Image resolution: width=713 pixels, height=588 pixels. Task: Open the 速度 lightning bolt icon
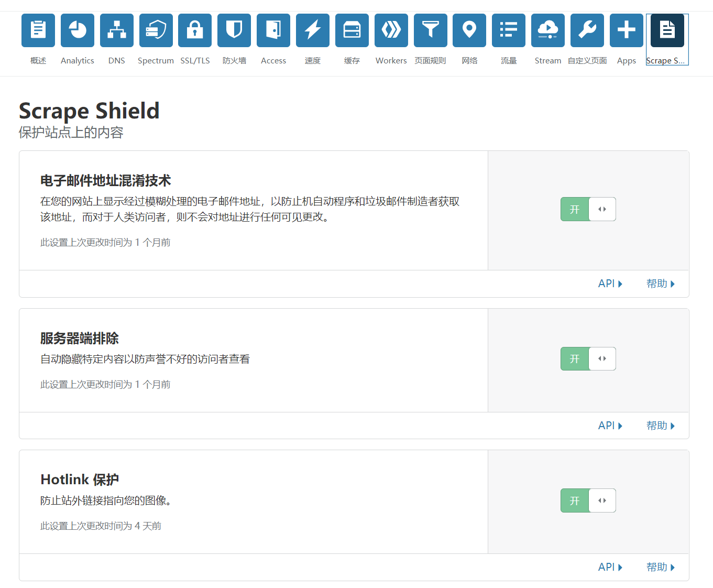(x=313, y=30)
